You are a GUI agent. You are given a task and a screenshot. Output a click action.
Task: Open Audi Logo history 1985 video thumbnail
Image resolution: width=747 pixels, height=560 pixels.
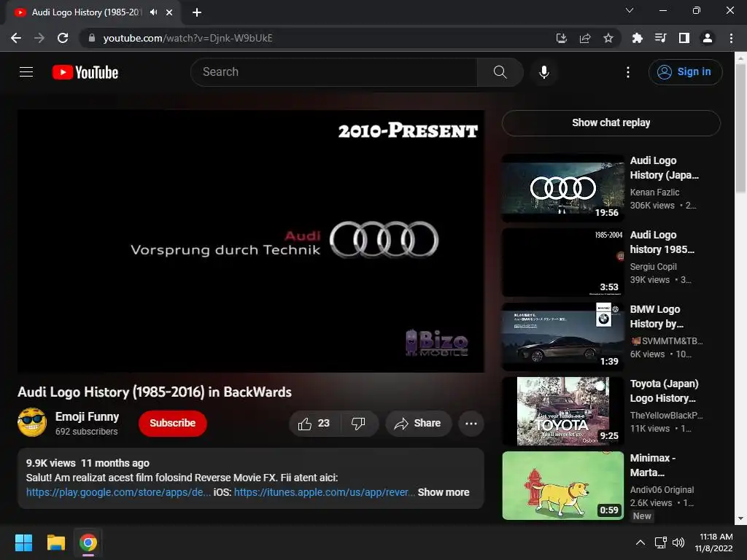(563, 262)
